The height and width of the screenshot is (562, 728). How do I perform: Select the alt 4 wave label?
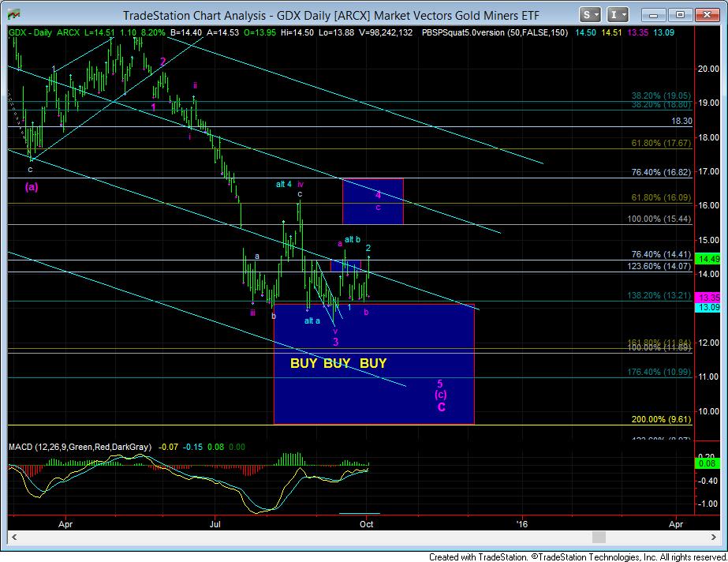[284, 185]
